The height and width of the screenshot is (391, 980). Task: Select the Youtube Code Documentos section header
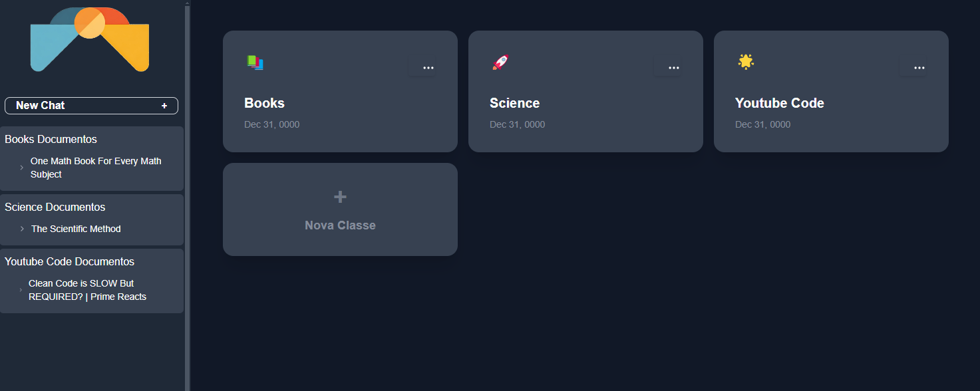69,261
